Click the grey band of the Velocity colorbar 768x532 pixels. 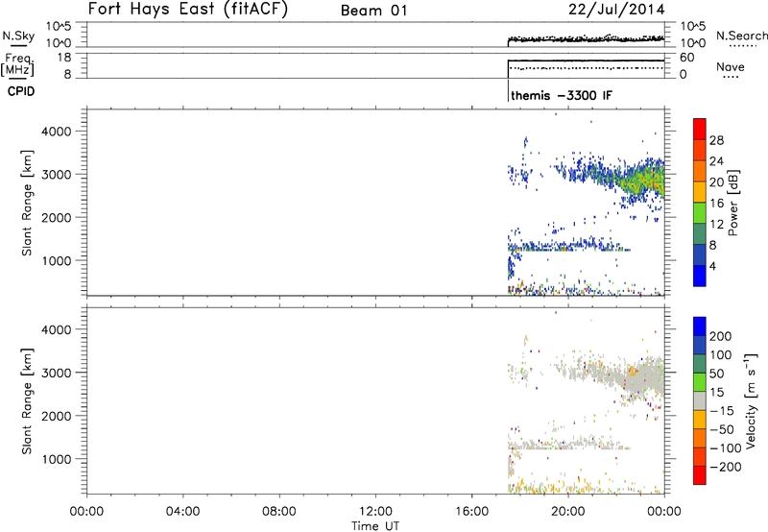pyautogui.click(x=700, y=400)
